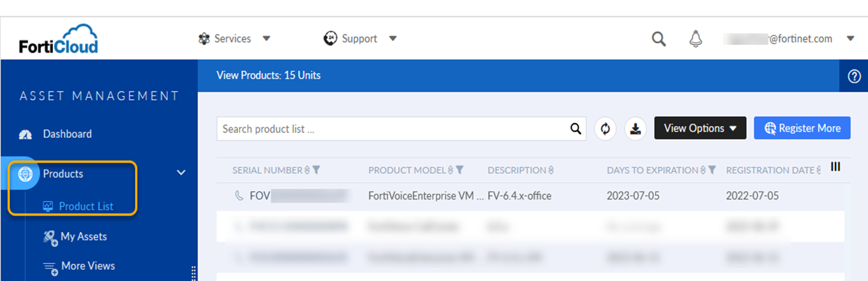Click the sidebar resize handle dots
The image size is (868, 281).
pos(194,273)
